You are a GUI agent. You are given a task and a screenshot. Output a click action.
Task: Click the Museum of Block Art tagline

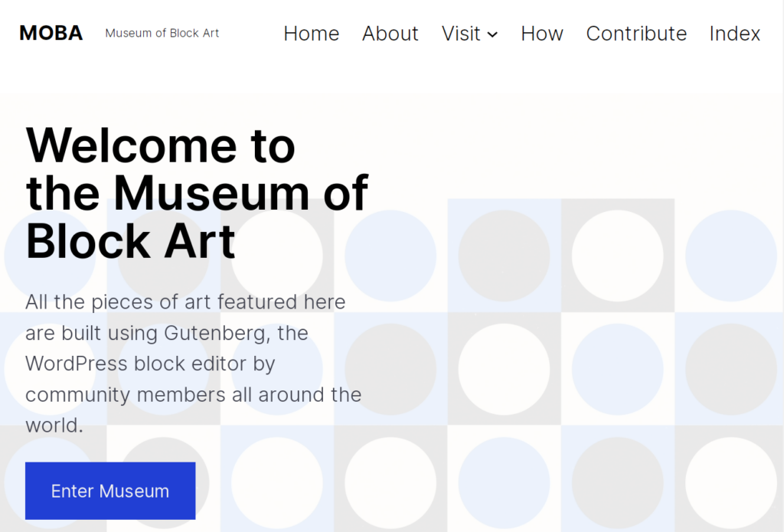(162, 33)
